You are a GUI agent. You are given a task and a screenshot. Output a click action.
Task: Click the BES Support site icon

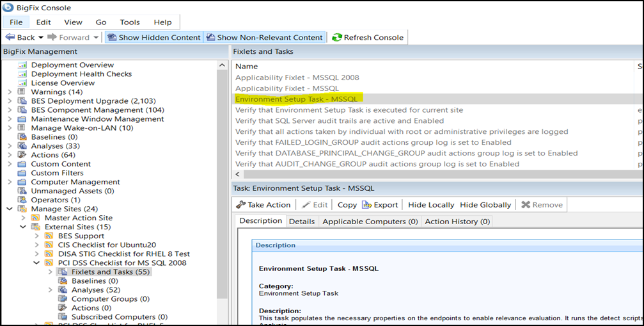click(x=49, y=236)
